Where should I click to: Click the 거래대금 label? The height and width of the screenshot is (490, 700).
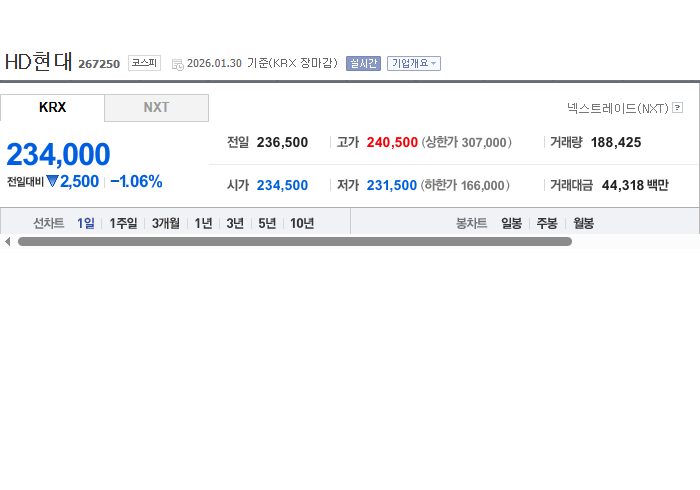pos(571,185)
